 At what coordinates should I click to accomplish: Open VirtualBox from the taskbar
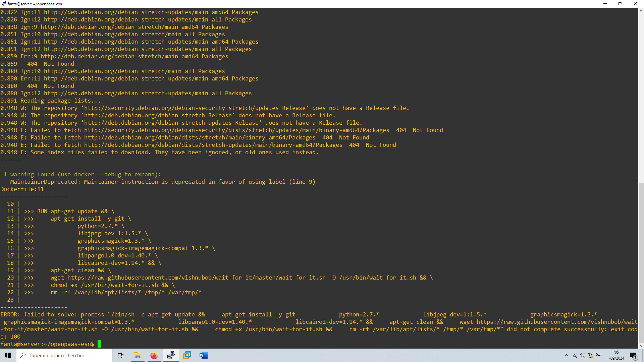187,355
